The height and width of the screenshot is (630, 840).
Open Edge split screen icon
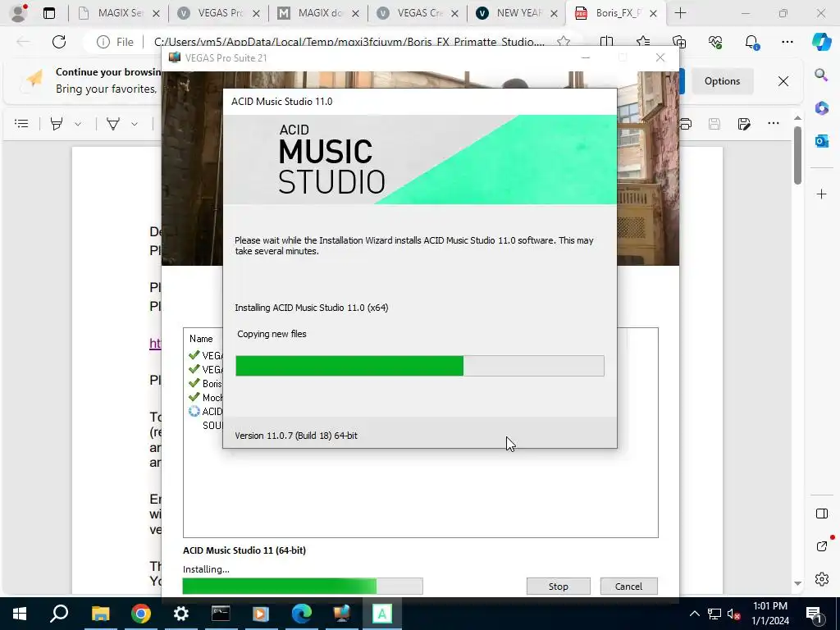pyautogui.click(x=606, y=41)
